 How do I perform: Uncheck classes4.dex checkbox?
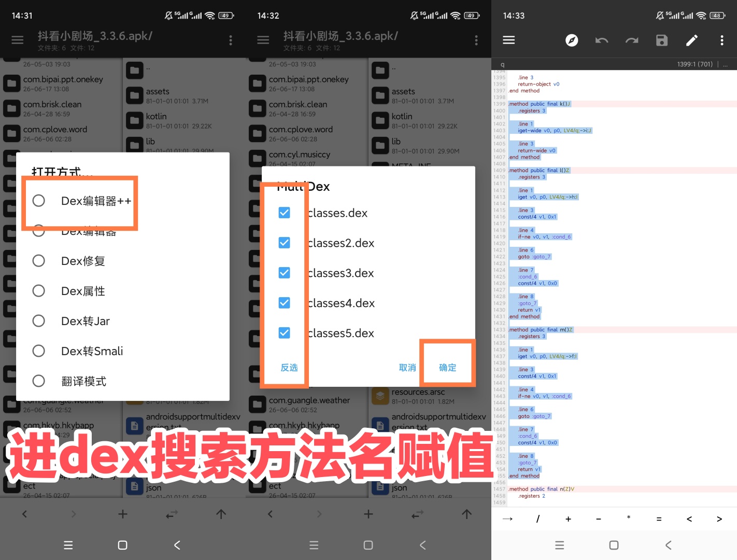[285, 303]
